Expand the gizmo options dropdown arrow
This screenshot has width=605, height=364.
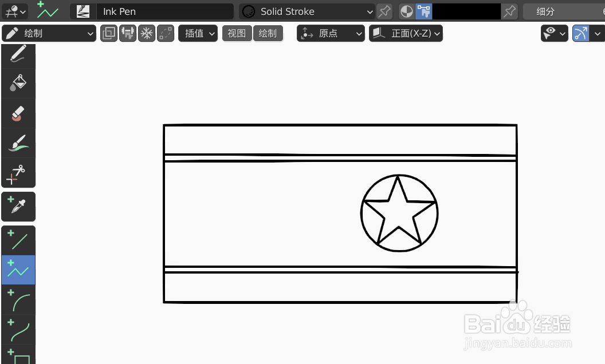[598, 34]
